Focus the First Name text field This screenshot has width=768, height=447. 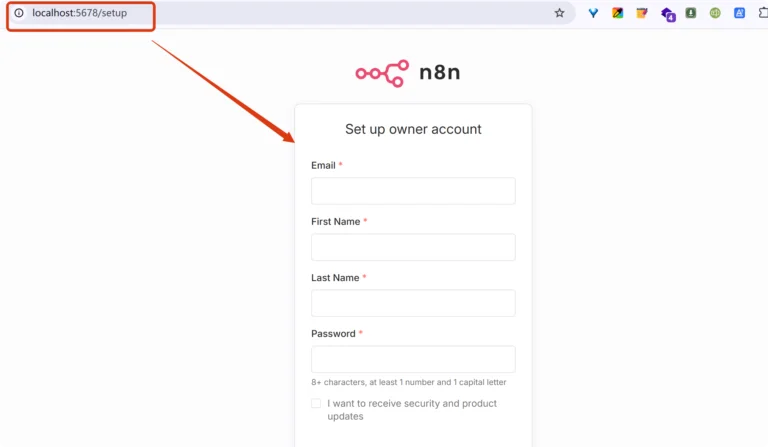click(x=413, y=247)
